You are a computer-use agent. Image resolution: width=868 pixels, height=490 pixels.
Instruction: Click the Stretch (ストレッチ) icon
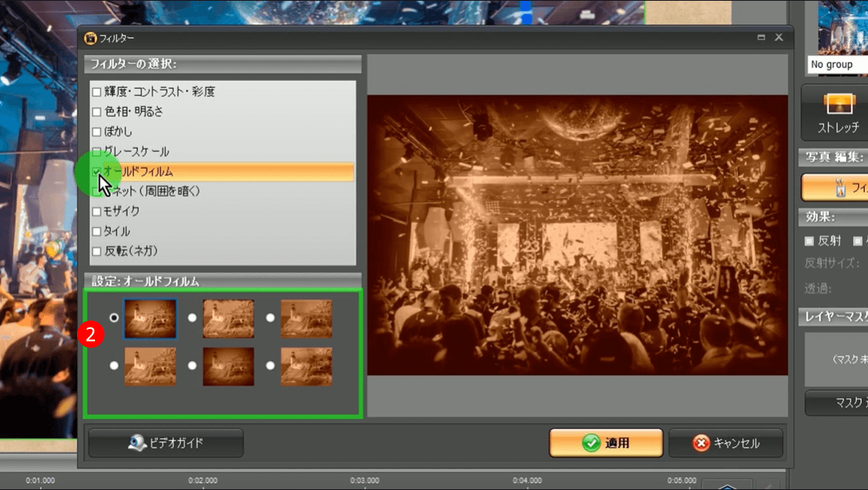coord(838,104)
